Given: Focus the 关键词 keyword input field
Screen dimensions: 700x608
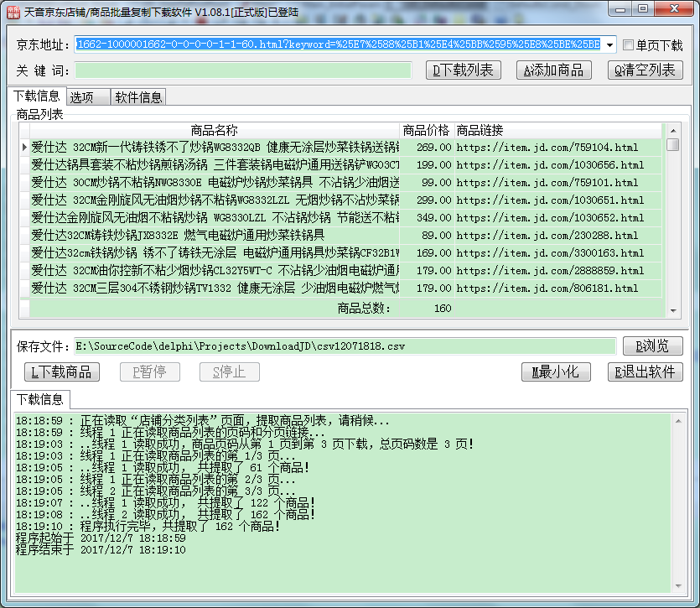Looking at the screenshot, I should pyautogui.click(x=243, y=70).
